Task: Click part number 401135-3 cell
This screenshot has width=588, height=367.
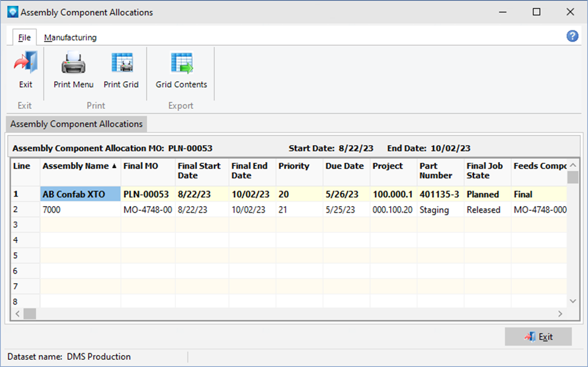Action: pyautogui.click(x=441, y=194)
